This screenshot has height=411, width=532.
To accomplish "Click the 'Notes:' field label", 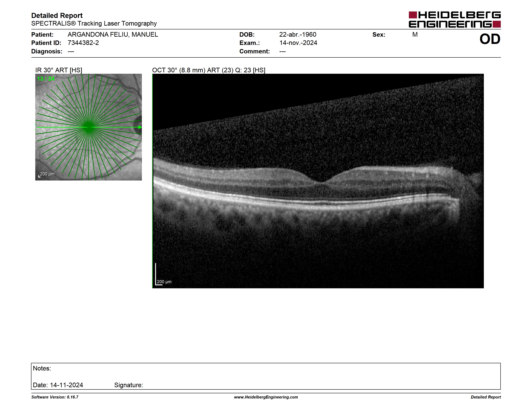I will [x=42, y=368].
